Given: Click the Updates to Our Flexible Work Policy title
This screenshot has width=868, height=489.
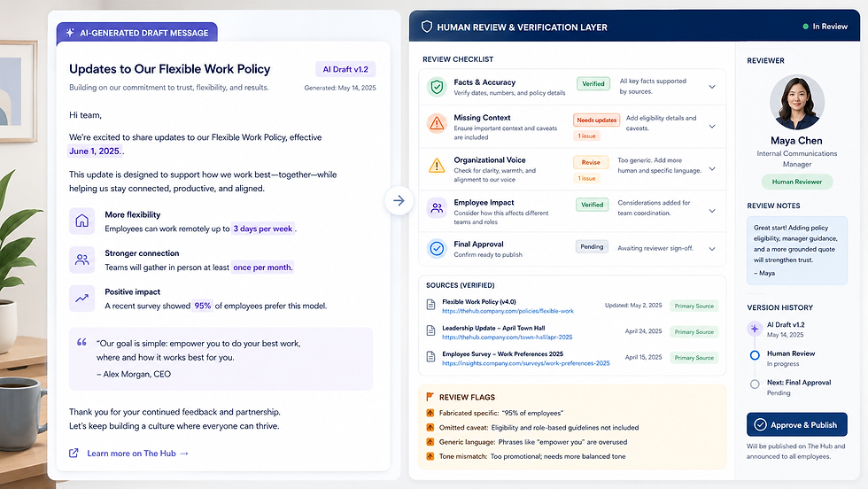Looking at the screenshot, I should point(169,69).
